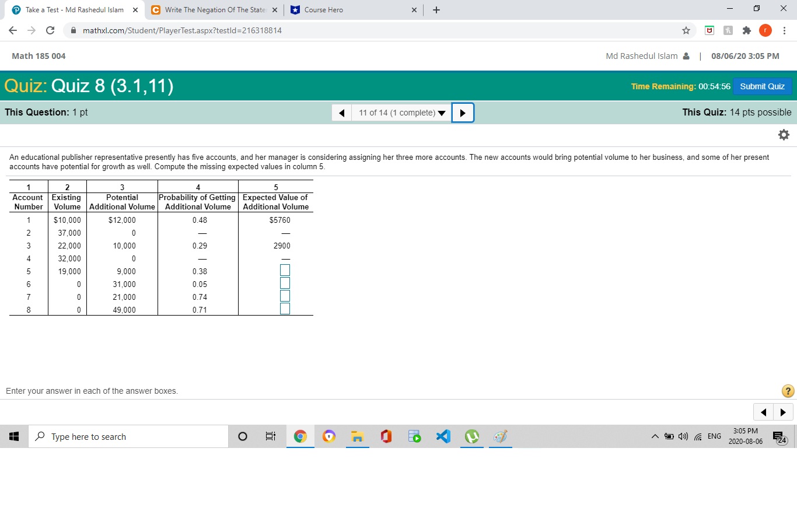797x532 pixels.
Task: Open Cortana circle on the taskbar
Action: pyautogui.click(x=243, y=436)
